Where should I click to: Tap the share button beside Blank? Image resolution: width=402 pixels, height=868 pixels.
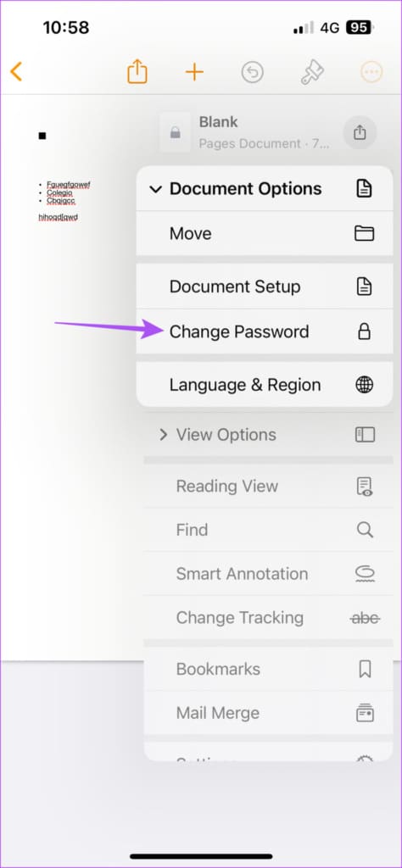click(x=360, y=133)
